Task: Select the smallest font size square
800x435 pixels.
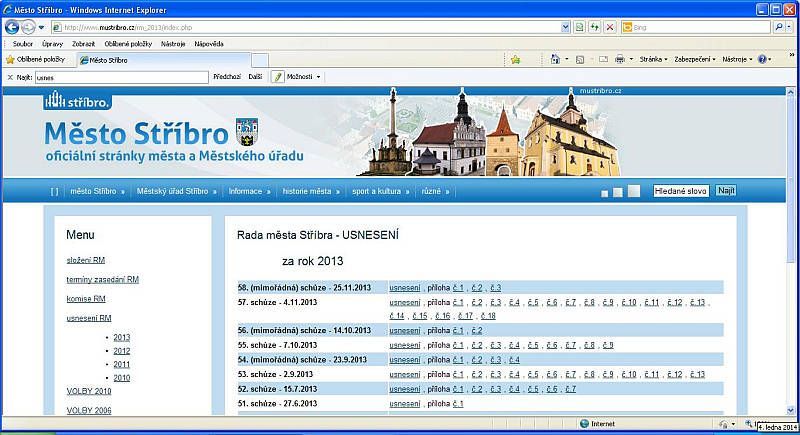Action: (603, 192)
